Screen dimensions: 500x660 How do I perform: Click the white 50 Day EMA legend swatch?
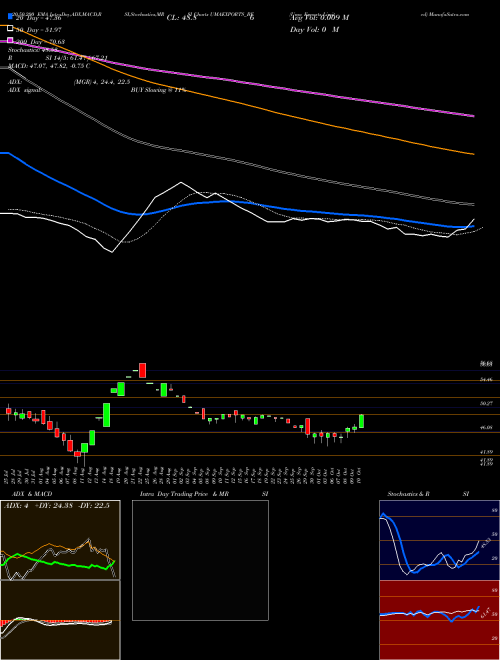point(11,29)
